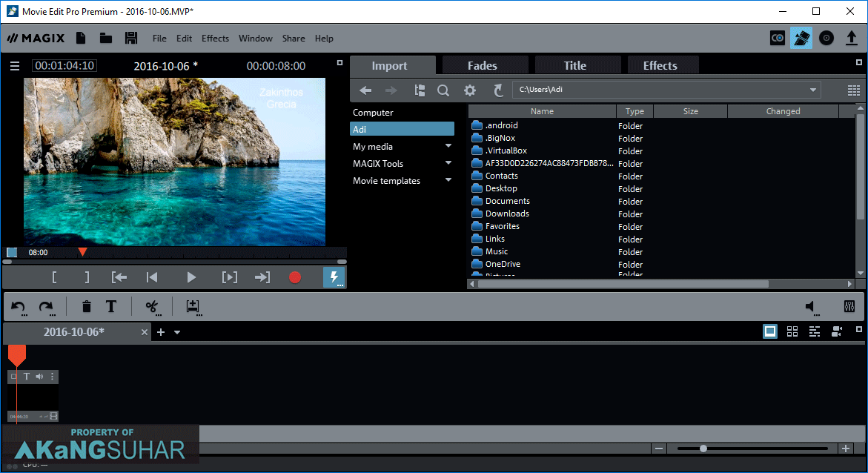This screenshot has width=868, height=473.
Task: Open the File menu
Action: (159, 39)
